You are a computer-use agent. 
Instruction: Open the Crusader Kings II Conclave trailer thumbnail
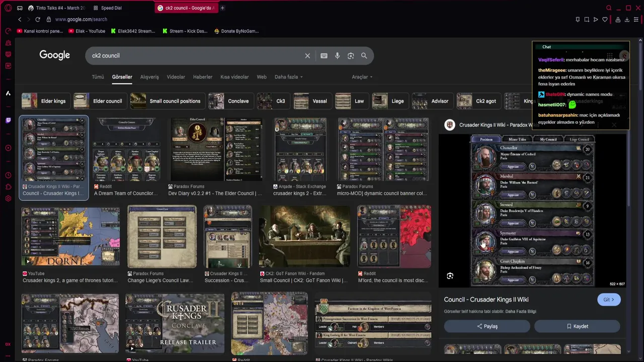(x=174, y=323)
